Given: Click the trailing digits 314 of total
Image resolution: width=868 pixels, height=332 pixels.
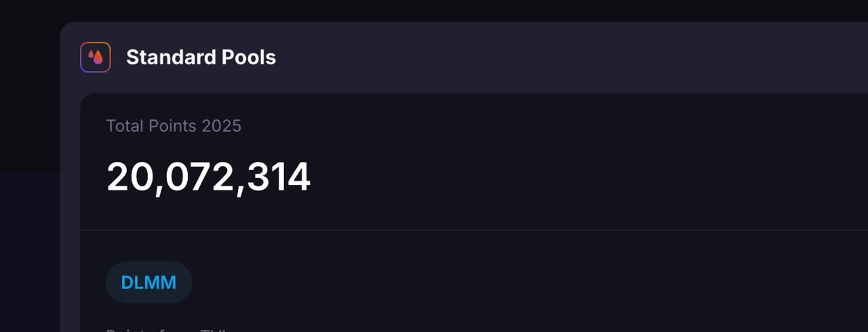Looking at the screenshot, I should 278,178.
